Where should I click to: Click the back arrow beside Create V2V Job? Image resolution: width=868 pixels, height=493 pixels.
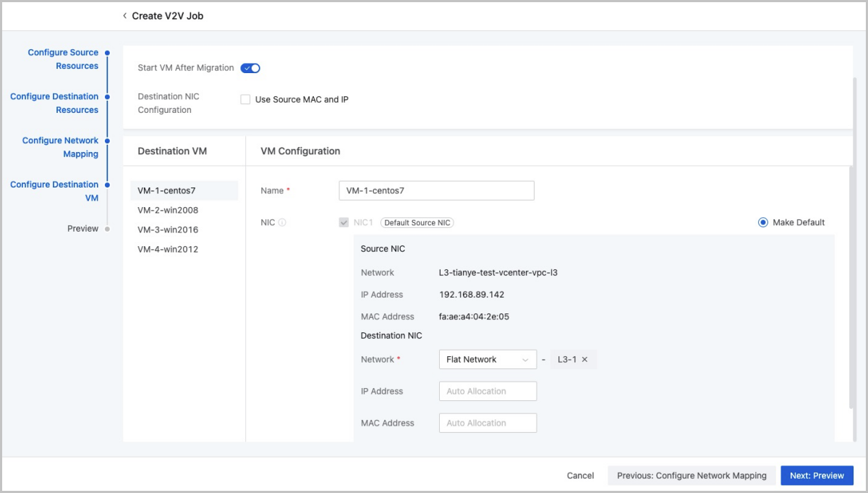pyautogui.click(x=124, y=16)
